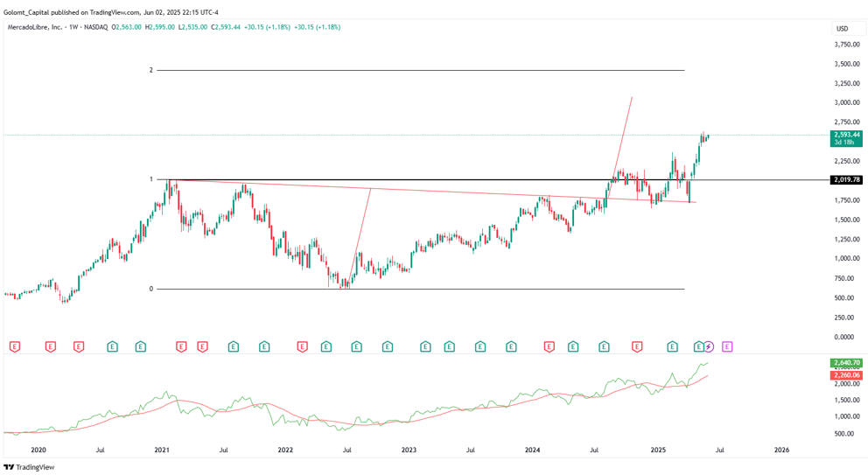Select the Fibonacci level 1 label
The image size is (868, 475).
(151, 179)
